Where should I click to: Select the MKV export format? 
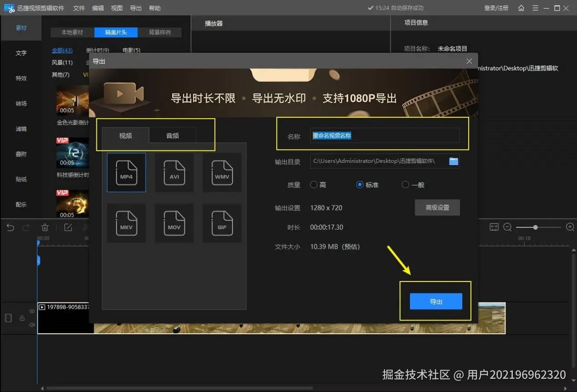click(127, 223)
